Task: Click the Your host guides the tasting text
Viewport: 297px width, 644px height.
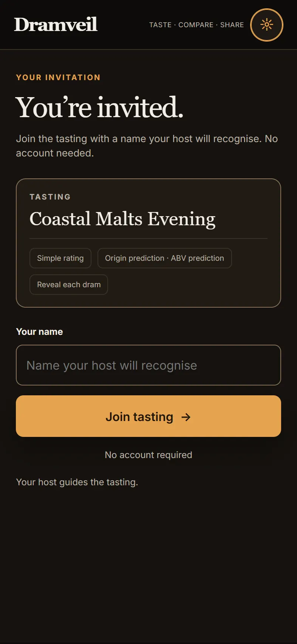Action: (x=77, y=482)
